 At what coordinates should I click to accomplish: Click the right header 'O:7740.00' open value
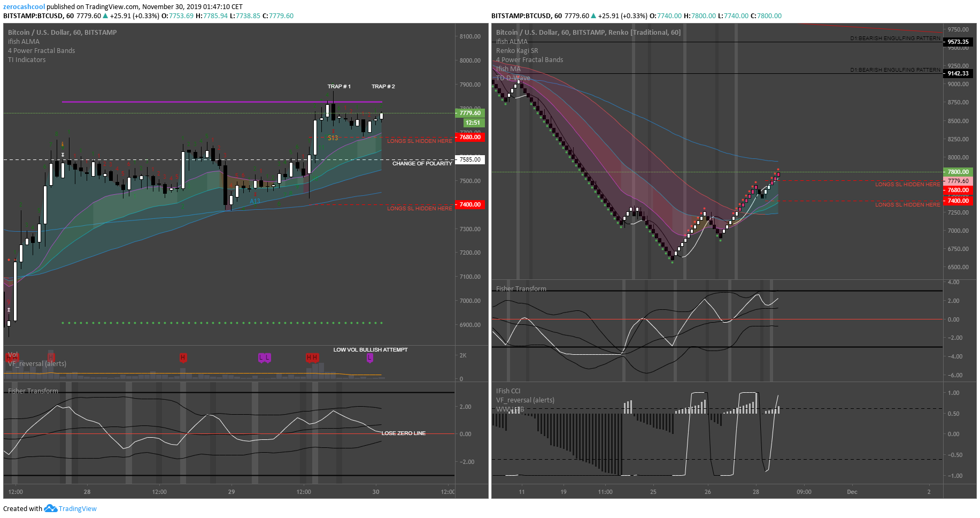coord(666,16)
